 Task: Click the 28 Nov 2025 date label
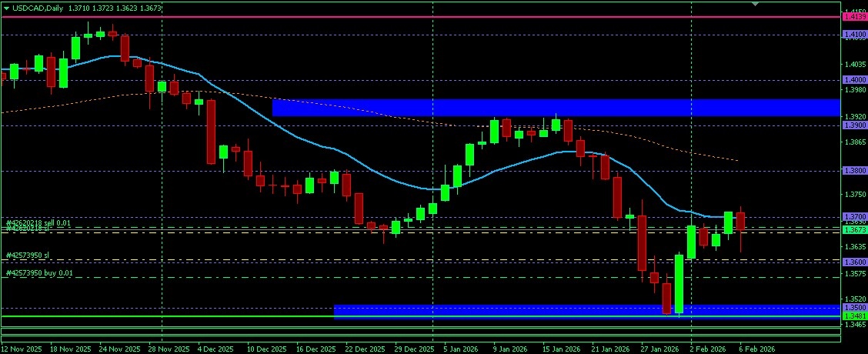[169, 349]
